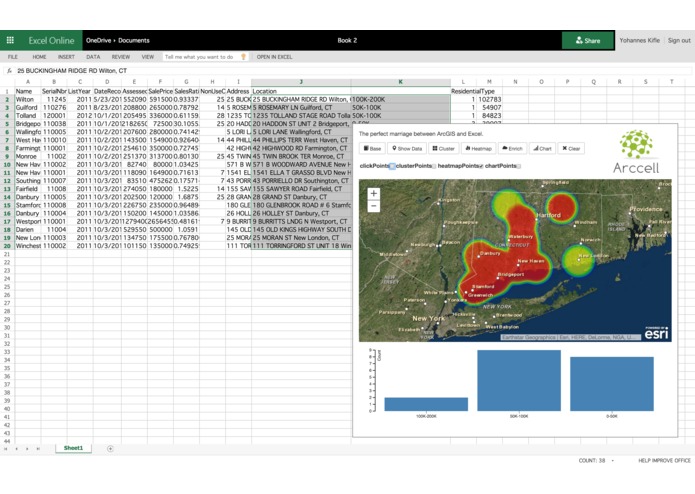Open the REVIEW ribbon tab
Viewport: 695px width, 494px height.
[121, 57]
